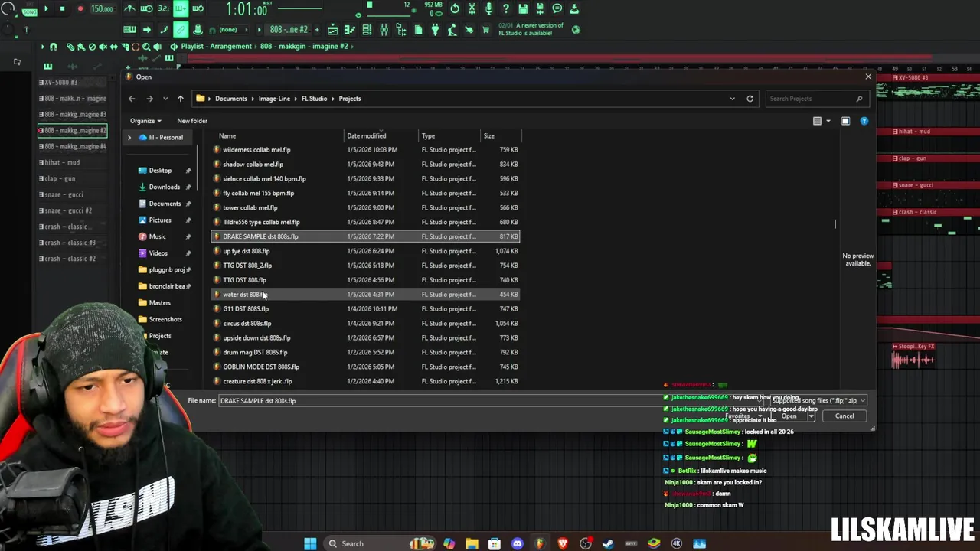
Task: Click the audio editor scissors icon
Action: (x=472, y=8)
